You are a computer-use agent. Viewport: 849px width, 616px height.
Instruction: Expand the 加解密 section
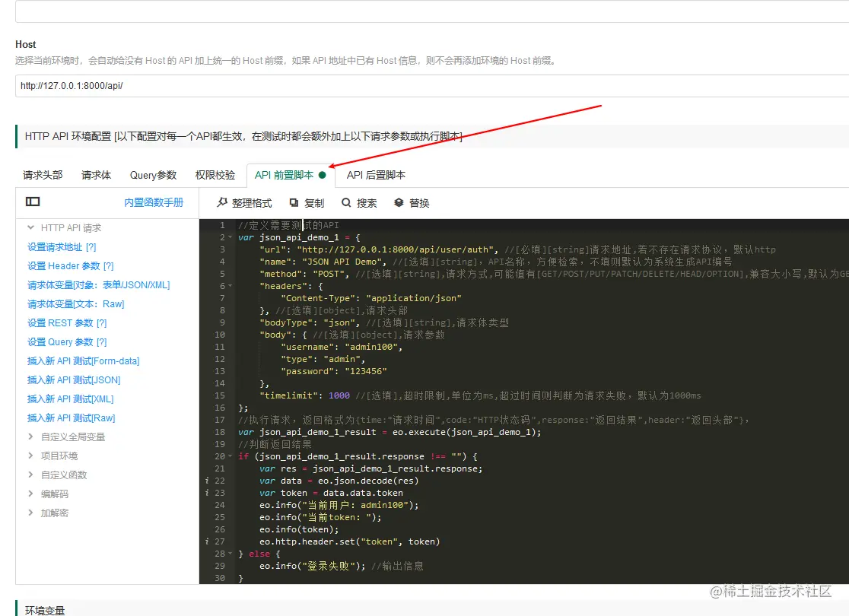point(31,512)
